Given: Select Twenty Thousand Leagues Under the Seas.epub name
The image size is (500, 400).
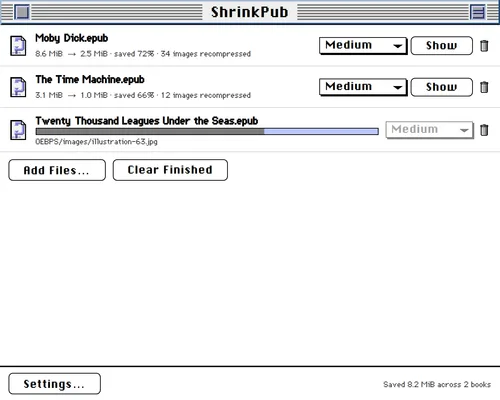Looking at the screenshot, I should click(x=147, y=121).
